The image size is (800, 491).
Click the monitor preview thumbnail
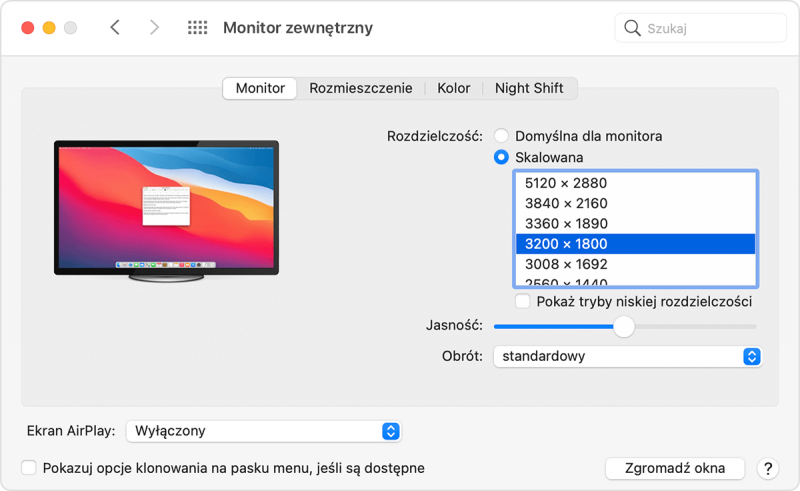tap(166, 211)
